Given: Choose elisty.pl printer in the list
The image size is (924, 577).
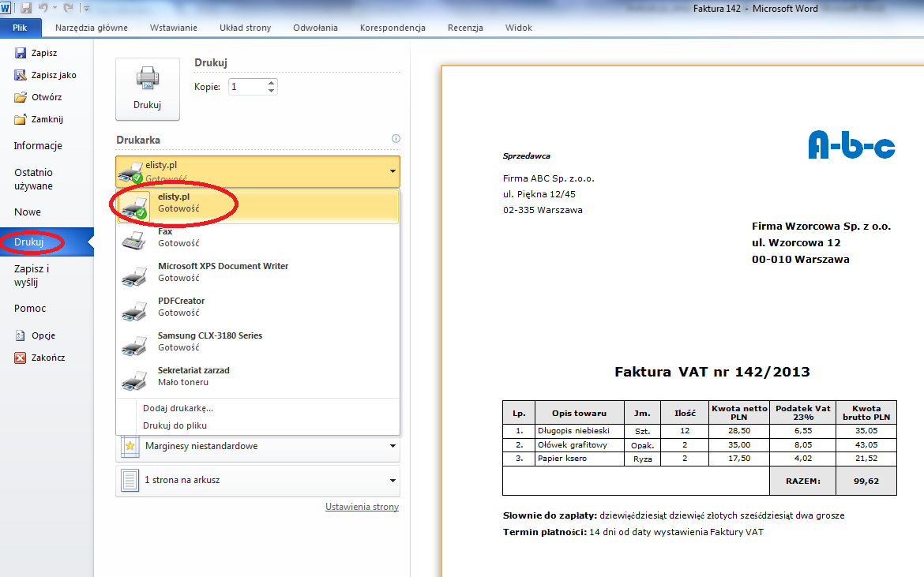Looking at the screenshot, I should (258, 206).
